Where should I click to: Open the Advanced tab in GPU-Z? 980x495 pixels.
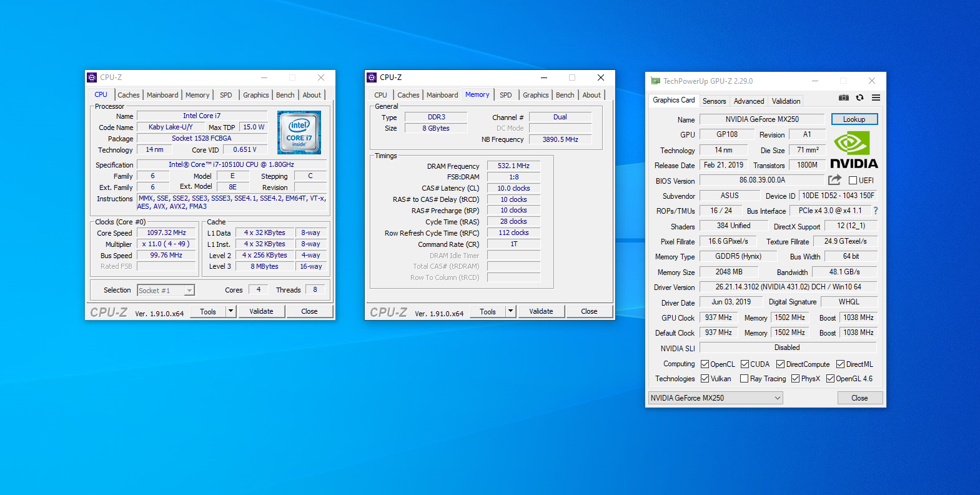tap(749, 101)
